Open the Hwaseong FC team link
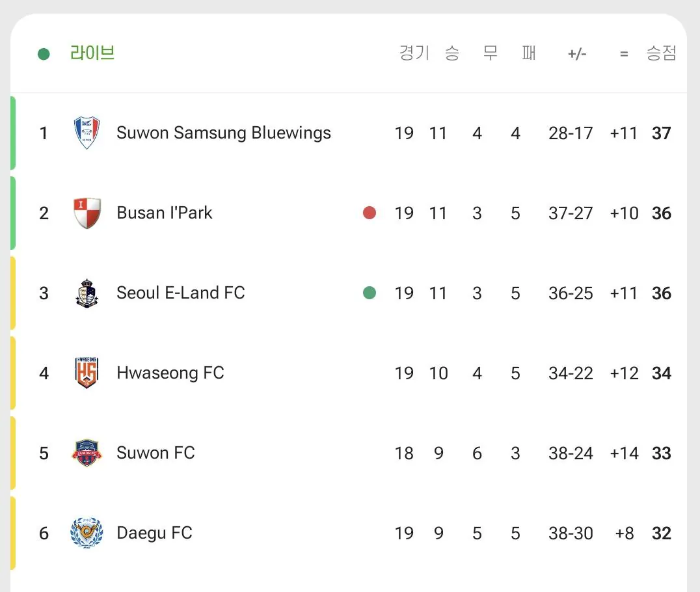The height and width of the screenshot is (592, 700). (x=170, y=373)
